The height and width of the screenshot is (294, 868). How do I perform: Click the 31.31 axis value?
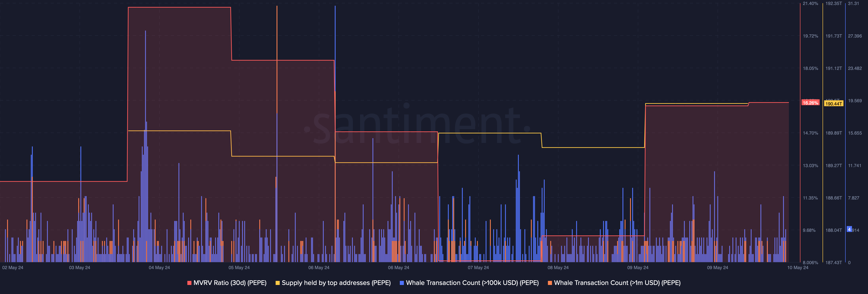tap(854, 3)
